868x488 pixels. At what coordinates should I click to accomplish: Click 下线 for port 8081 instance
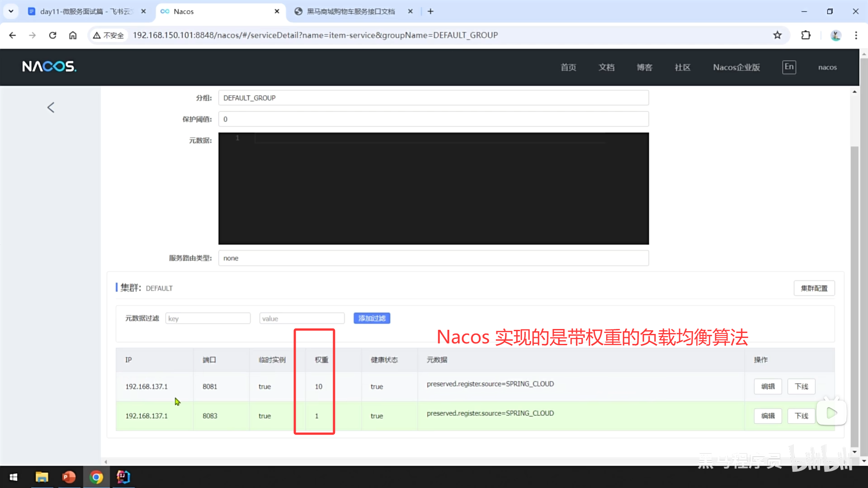[801, 386]
